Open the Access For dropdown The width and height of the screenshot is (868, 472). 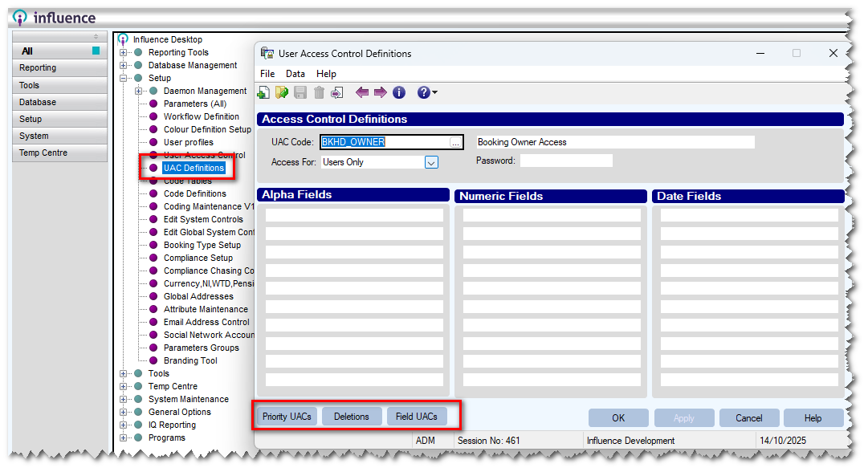coord(431,162)
